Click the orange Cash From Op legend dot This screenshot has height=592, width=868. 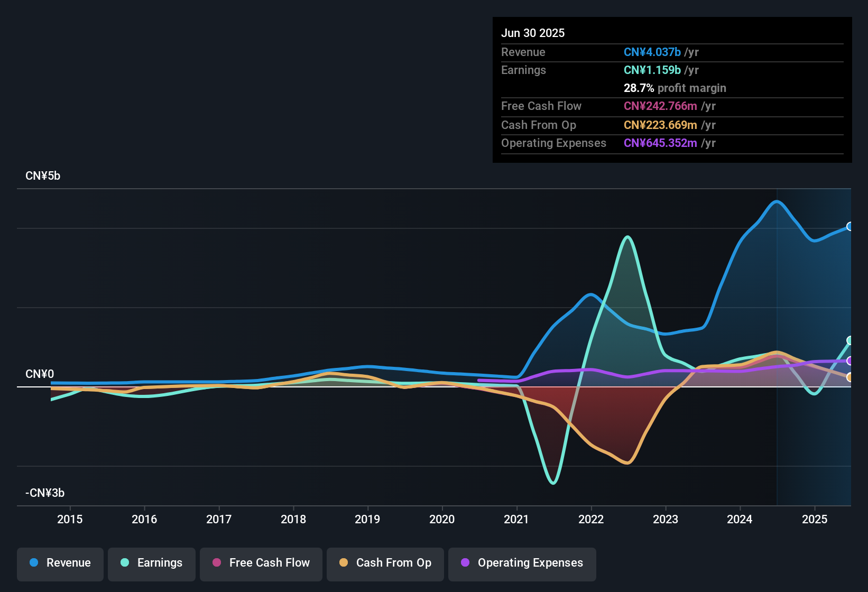point(344,563)
